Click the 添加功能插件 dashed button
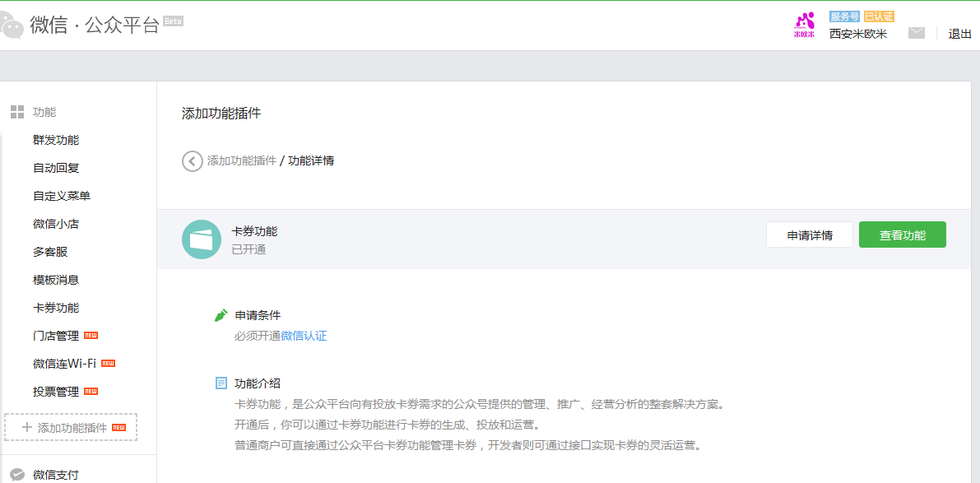 [71, 427]
